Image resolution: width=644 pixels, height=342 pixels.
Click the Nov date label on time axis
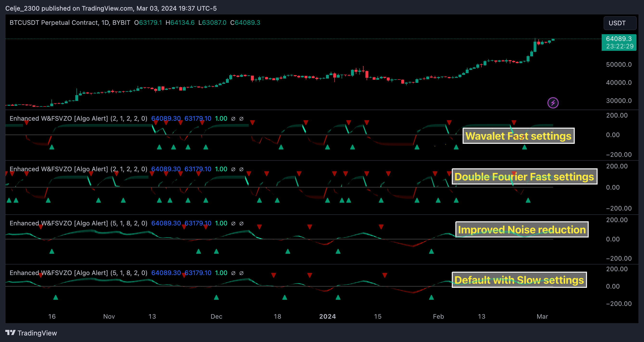[109, 316]
